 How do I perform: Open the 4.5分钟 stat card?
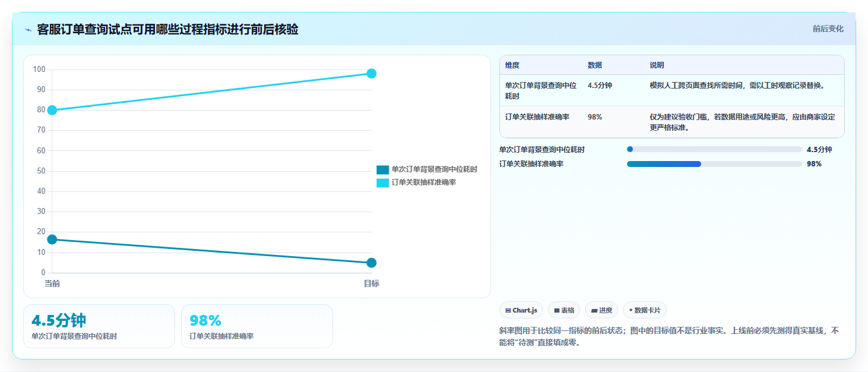(99, 326)
